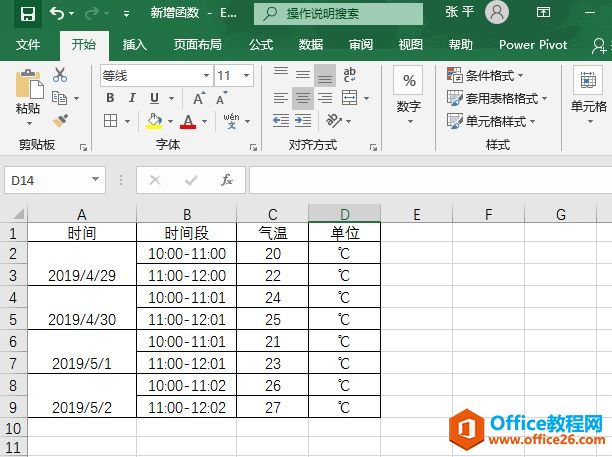Select the Format Painter brush
This screenshot has width=612, height=457.
click(x=60, y=120)
